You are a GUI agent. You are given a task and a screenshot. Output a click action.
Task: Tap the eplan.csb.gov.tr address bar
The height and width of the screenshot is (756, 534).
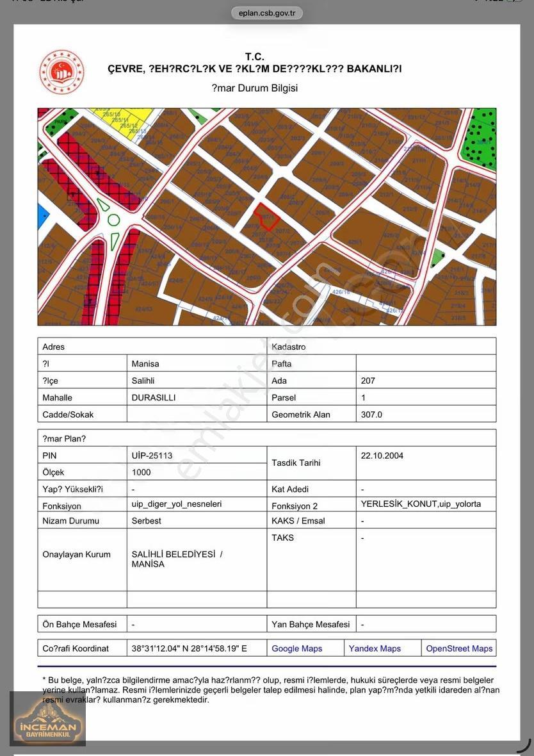click(267, 13)
